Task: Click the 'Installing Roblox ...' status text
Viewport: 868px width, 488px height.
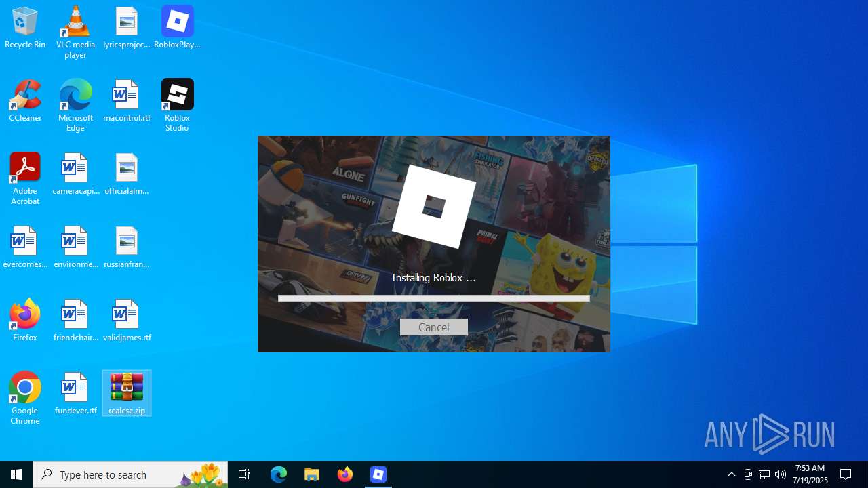Action: 433,278
